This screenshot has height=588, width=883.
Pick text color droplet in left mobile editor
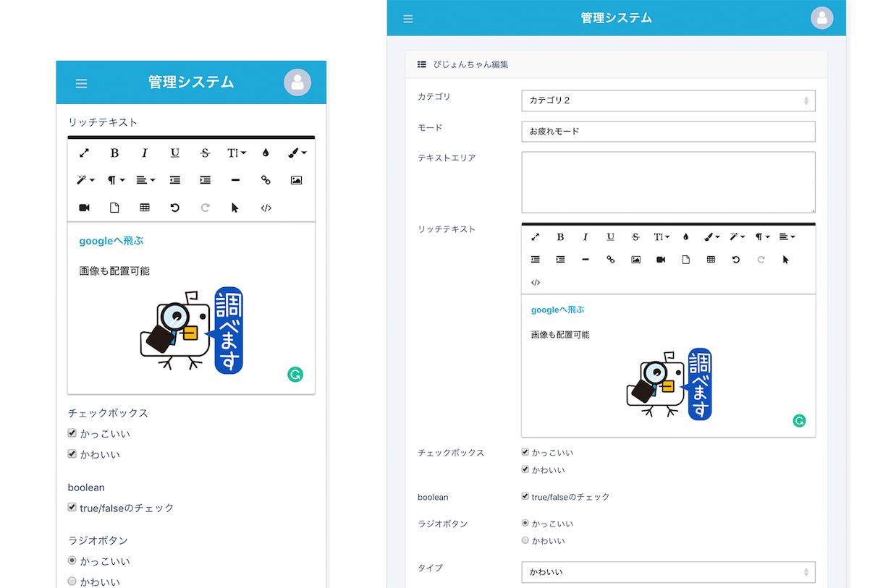(x=266, y=153)
